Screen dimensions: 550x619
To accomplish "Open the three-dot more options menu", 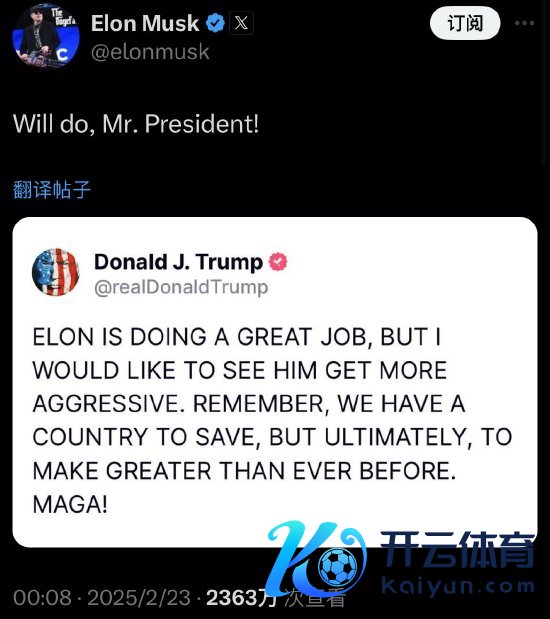I will point(524,23).
